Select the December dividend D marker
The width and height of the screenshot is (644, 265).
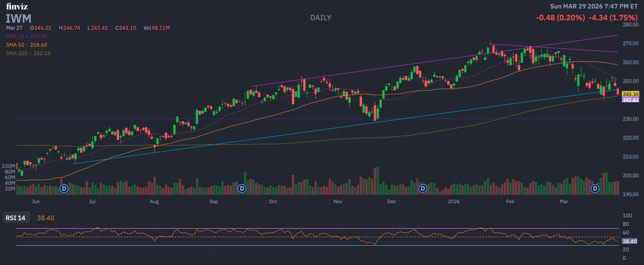coord(423,188)
